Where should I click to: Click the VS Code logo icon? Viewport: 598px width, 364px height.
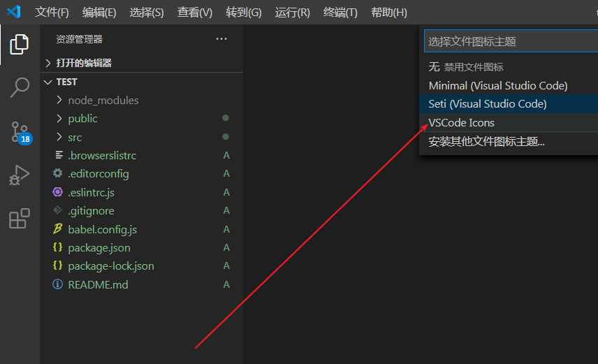click(x=14, y=12)
